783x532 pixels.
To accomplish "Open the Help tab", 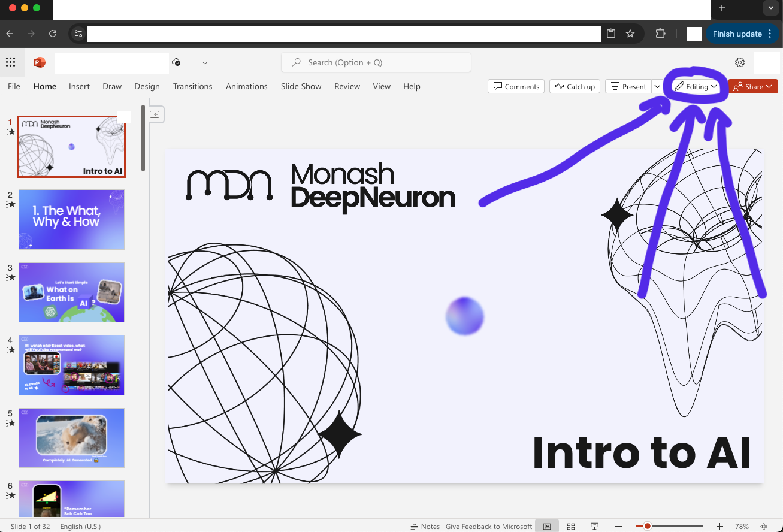I will click(x=412, y=86).
